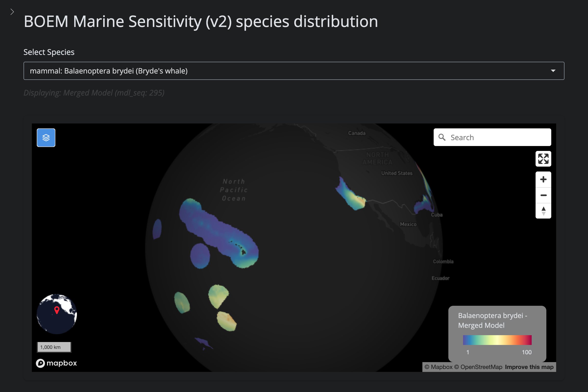Zoom in on the map
588x392 pixels.
click(x=543, y=180)
